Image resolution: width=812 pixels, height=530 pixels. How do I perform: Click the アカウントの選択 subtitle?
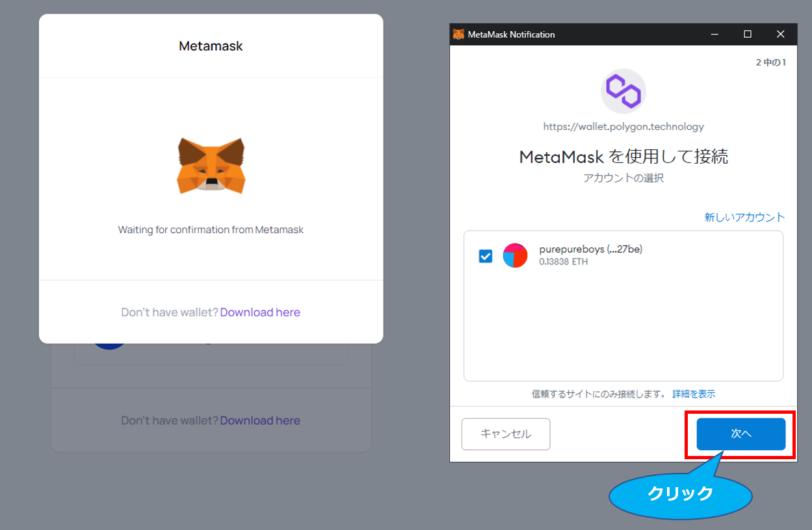[623, 178]
